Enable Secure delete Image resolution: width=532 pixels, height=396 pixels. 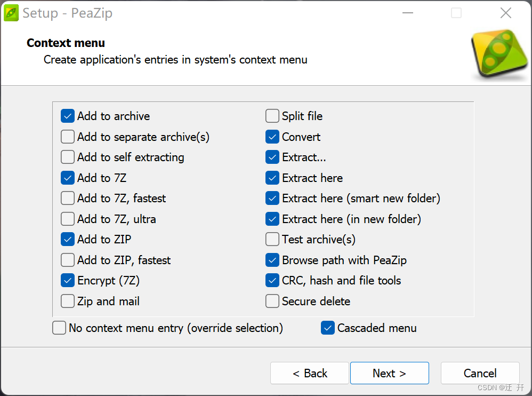click(272, 301)
